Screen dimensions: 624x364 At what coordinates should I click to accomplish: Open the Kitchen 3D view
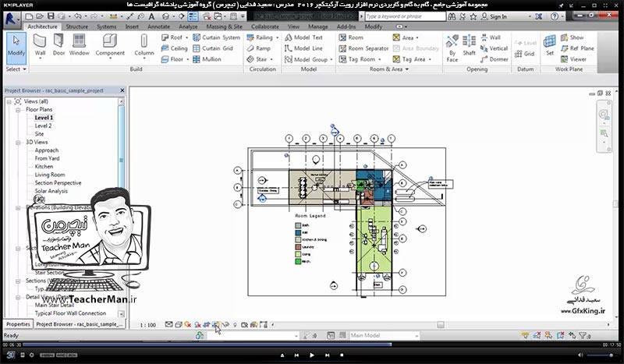44,167
